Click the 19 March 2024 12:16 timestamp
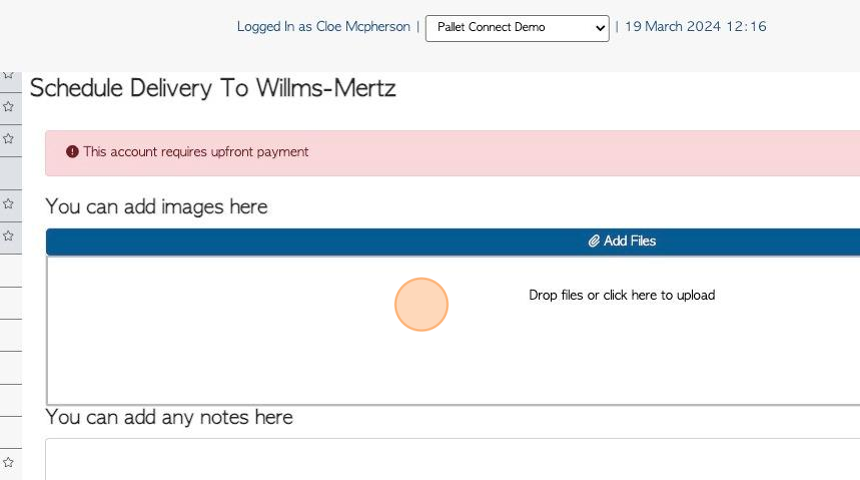The height and width of the screenshot is (480, 860). tap(695, 27)
